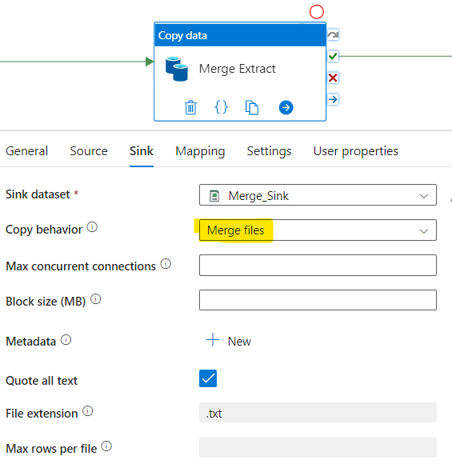The image size is (452, 476).
Task: Clone the Merge Extract activity with copy icon
Action: point(252,107)
